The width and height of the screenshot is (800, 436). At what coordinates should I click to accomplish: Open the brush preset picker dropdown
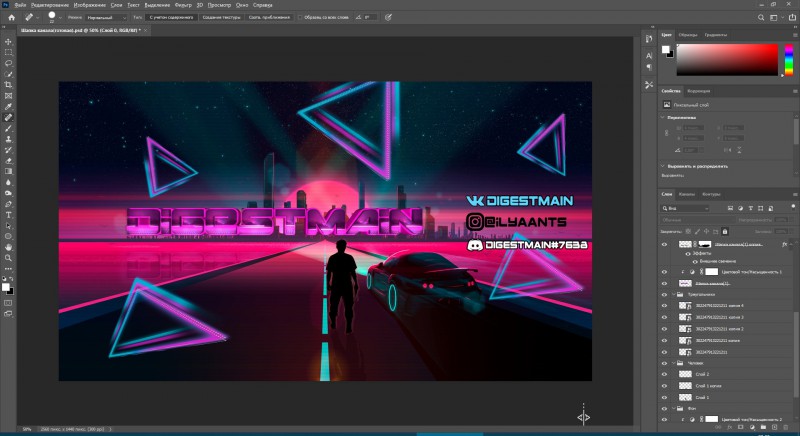[x=60, y=17]
